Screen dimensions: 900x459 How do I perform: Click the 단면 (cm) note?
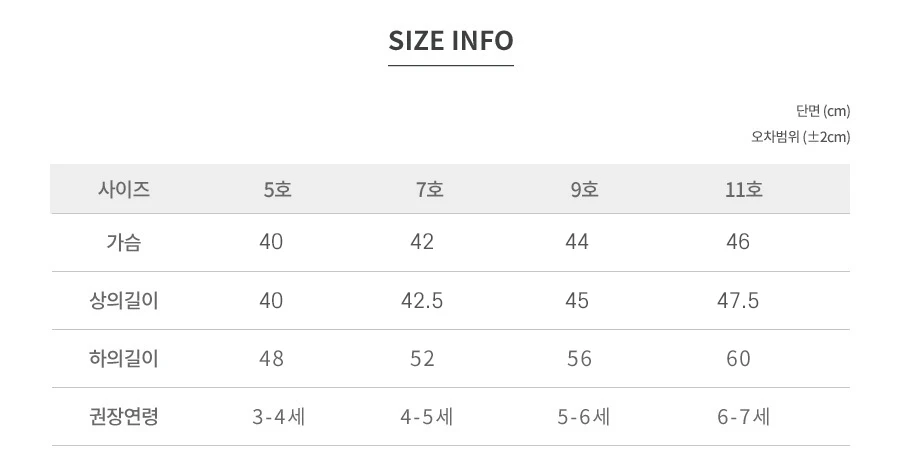(x=823, y=111)
